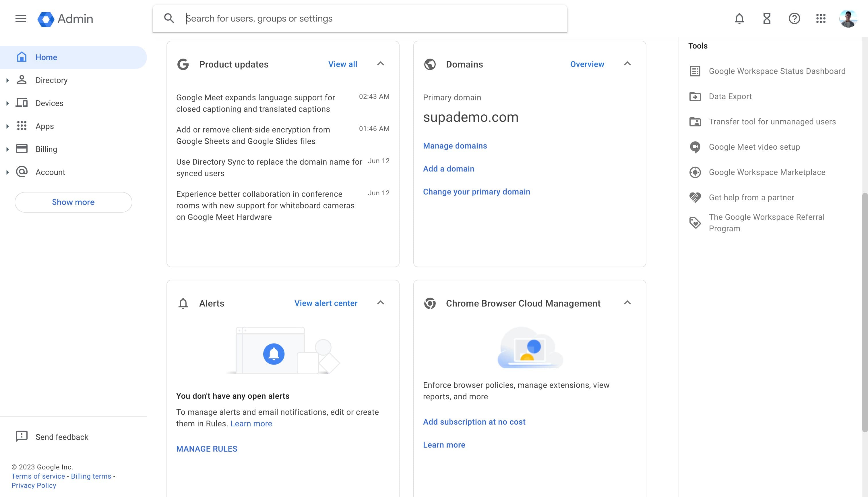Viewport: 868px width, 497px height.
Task: Click the Chrome logo icon on card
Action: coord(430,303)
